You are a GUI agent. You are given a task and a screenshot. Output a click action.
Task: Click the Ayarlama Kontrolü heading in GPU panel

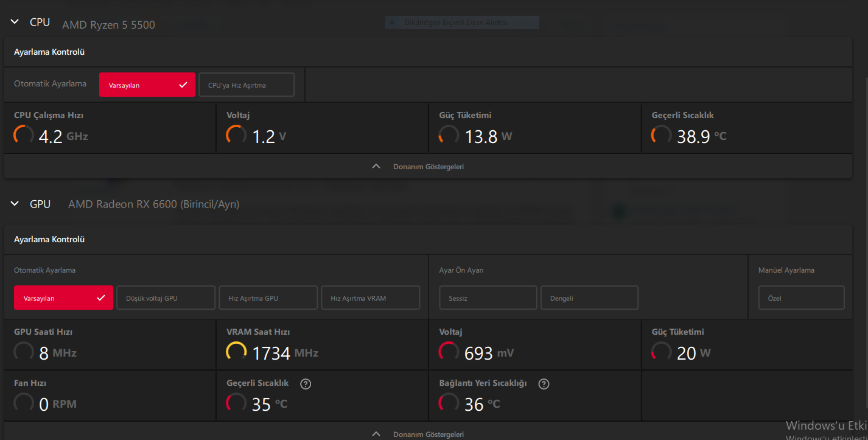pyautogui.click(x=49, y=239)
